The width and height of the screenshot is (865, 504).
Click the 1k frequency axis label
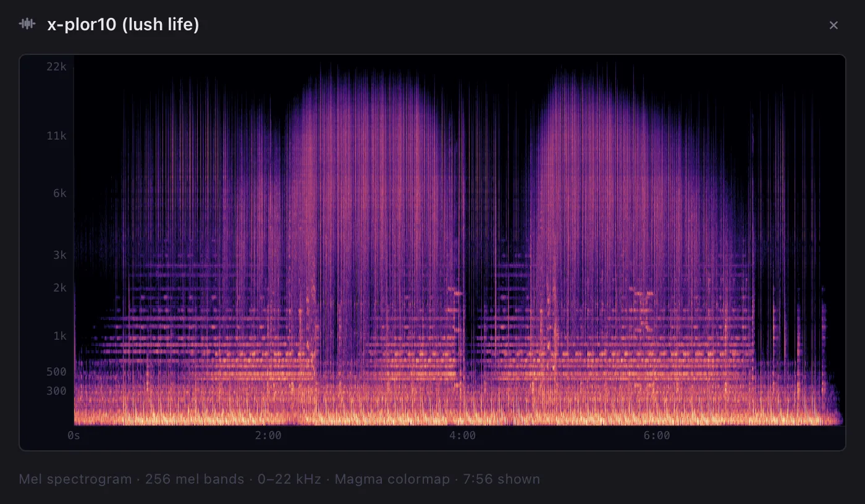coord(59,336)
